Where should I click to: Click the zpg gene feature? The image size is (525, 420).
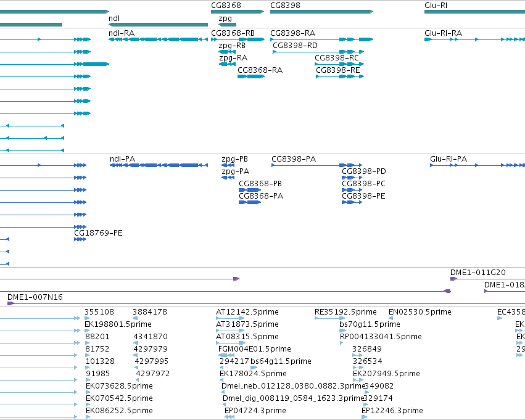228,25
